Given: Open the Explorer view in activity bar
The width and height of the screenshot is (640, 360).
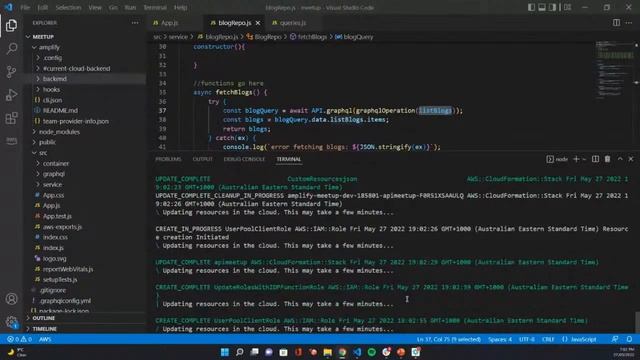Looking at the screenshot, I should (11, 25).
